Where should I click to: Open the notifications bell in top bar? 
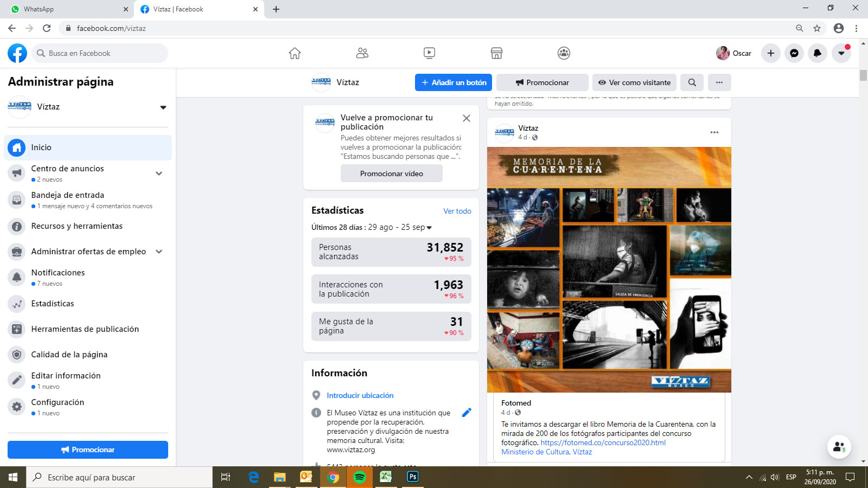tap(818, 53)
